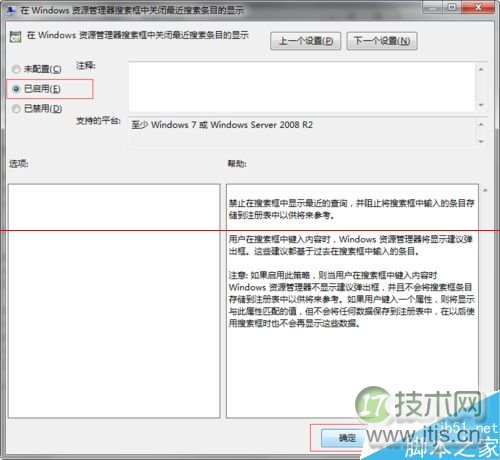Click up arrow of comment box scrollbar

[481, 69]
